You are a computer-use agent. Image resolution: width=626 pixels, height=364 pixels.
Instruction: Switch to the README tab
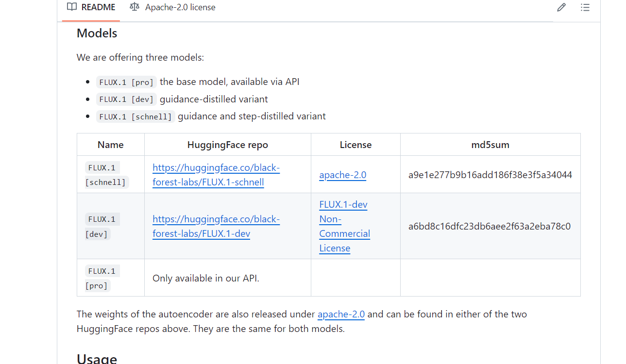click(91, 7)
